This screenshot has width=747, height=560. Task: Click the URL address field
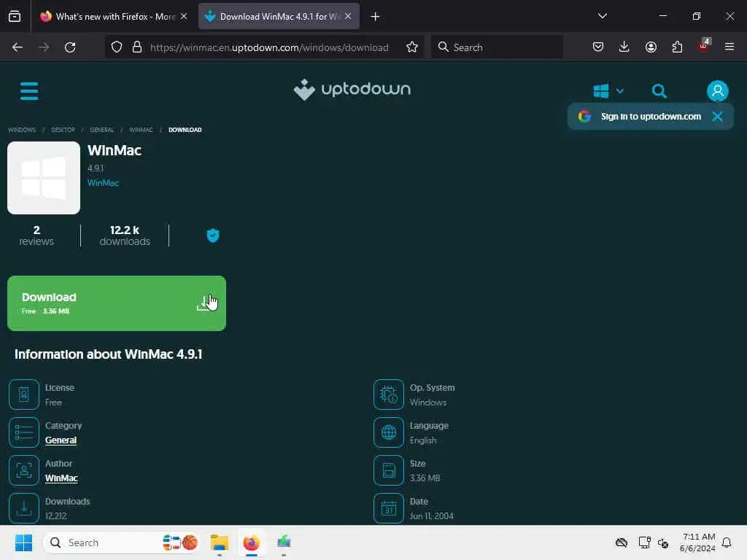click(269, 47)
